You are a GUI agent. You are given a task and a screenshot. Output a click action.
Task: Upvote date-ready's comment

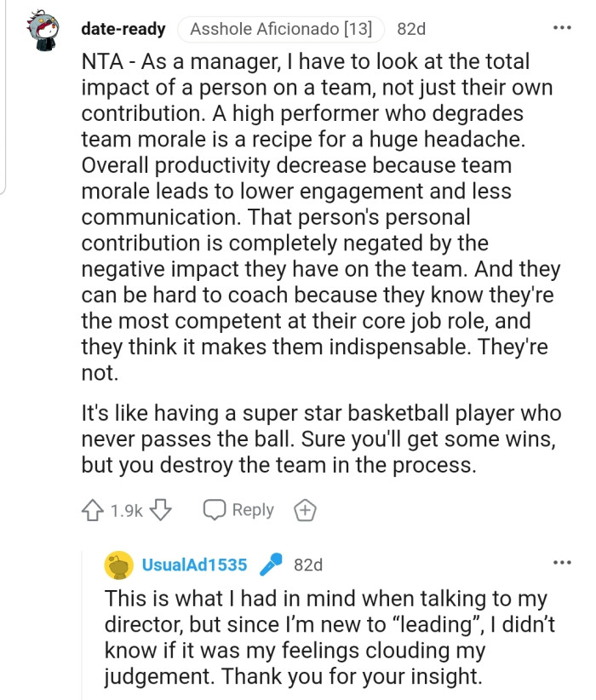coord(92,510)
